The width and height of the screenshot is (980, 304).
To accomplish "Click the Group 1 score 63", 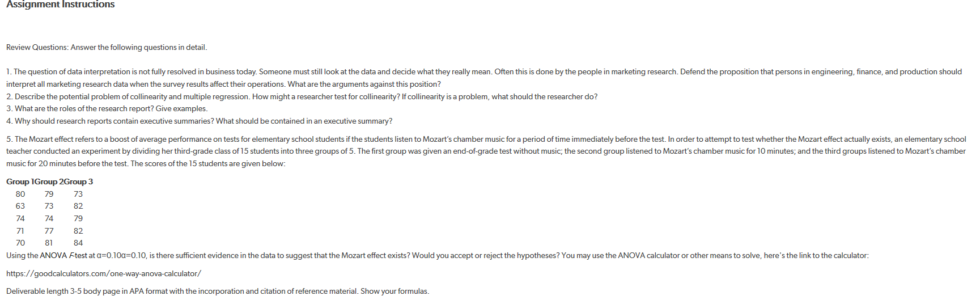I will [20, 206].
